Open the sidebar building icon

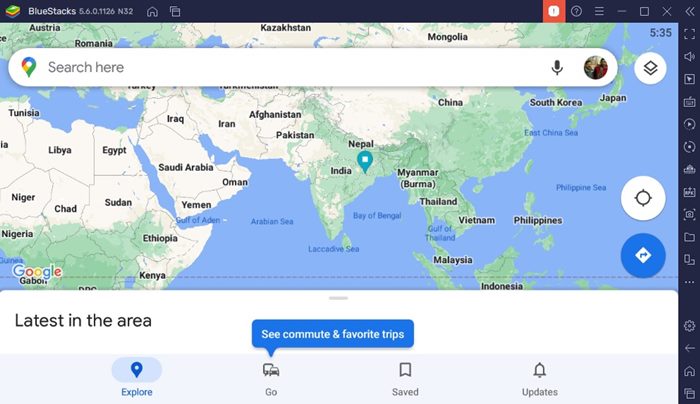click(689, 169)
